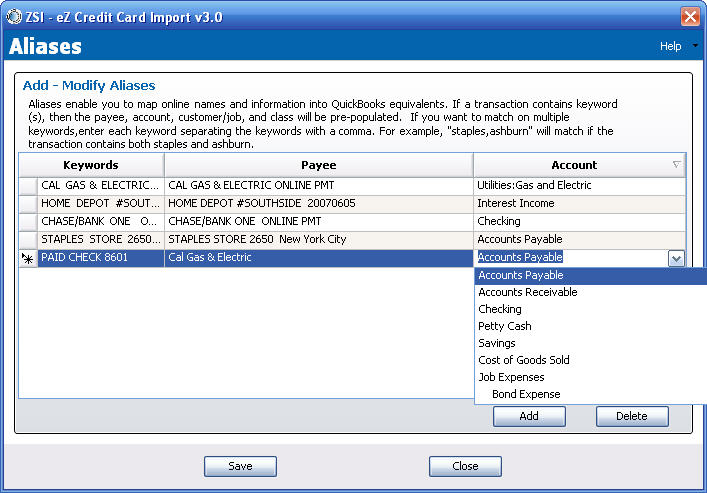The height and width of the screenshot is (493, 707).
Task: Click keyword cell CAL GAS & ELECTRIC...
Action: pos(101,186)
